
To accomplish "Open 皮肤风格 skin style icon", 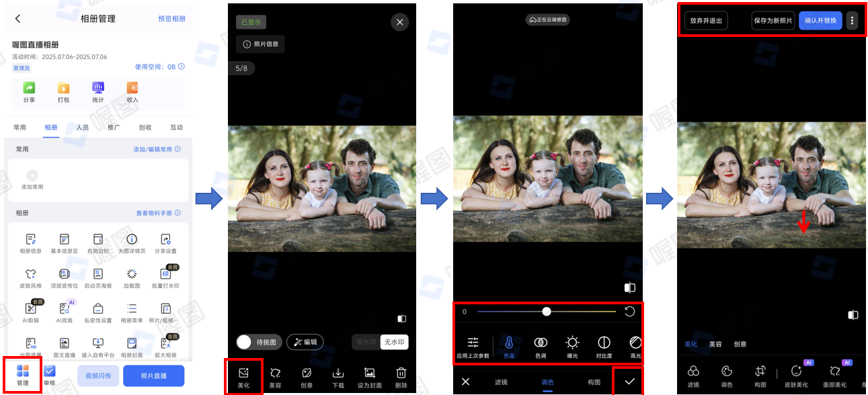I will click(30, 274).
